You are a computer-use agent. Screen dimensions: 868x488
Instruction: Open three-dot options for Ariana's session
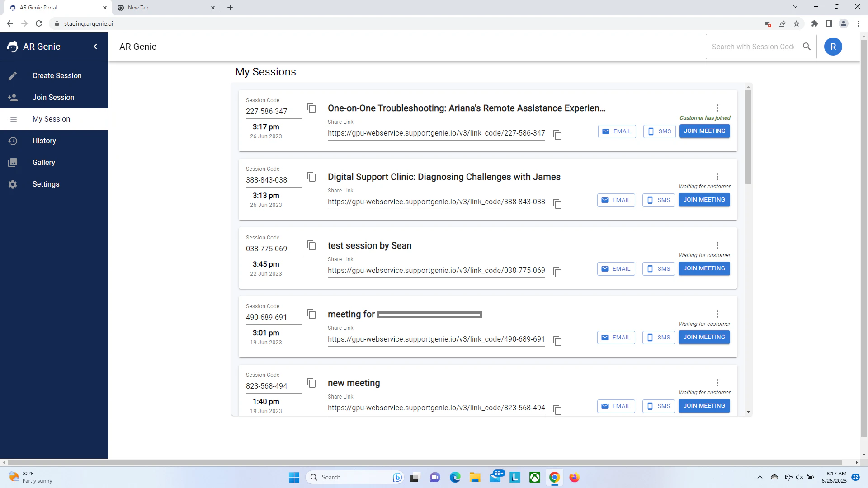717,108
